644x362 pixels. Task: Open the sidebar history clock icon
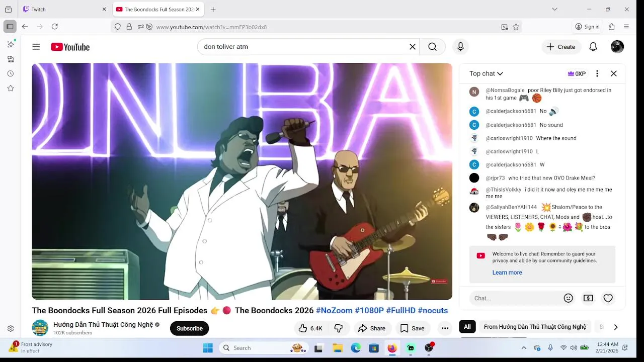[11, 73]
